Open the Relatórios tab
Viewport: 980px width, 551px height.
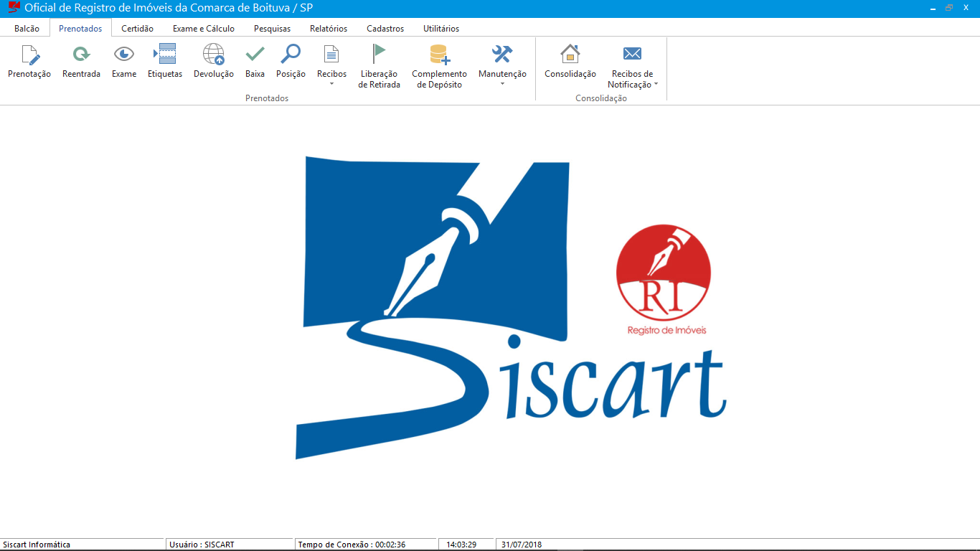point(329,29)
